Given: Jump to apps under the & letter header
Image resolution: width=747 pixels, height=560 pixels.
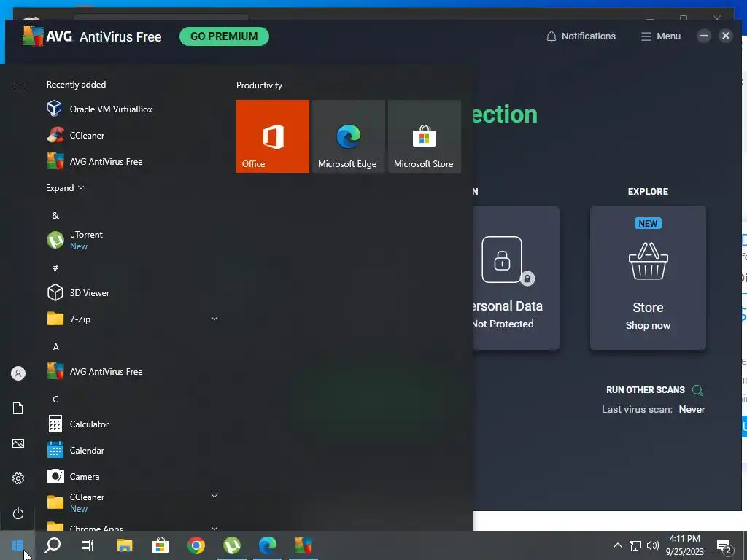Looking at the screenshot, I should pyautogui.click(x=55, y=215).
